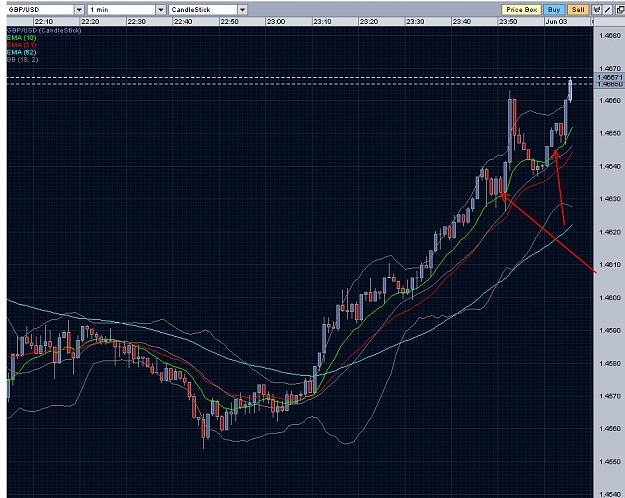
Task: Click the 1.4620 price axis label
Action: tap(610, 232)
